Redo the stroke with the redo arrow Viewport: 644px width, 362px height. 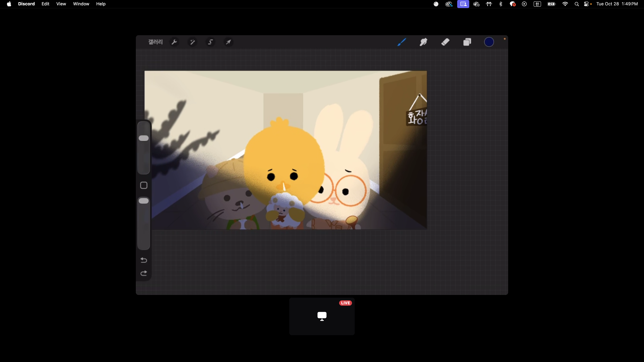coord(144,273)
